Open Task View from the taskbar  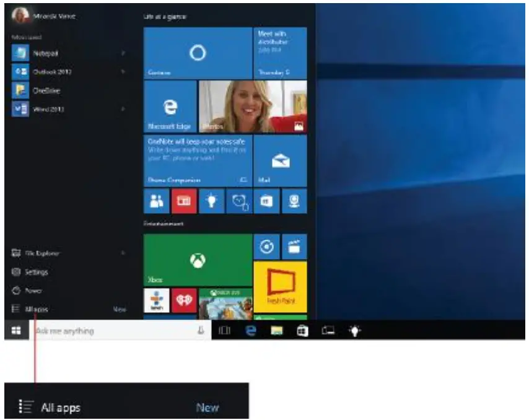coord(224,331)
